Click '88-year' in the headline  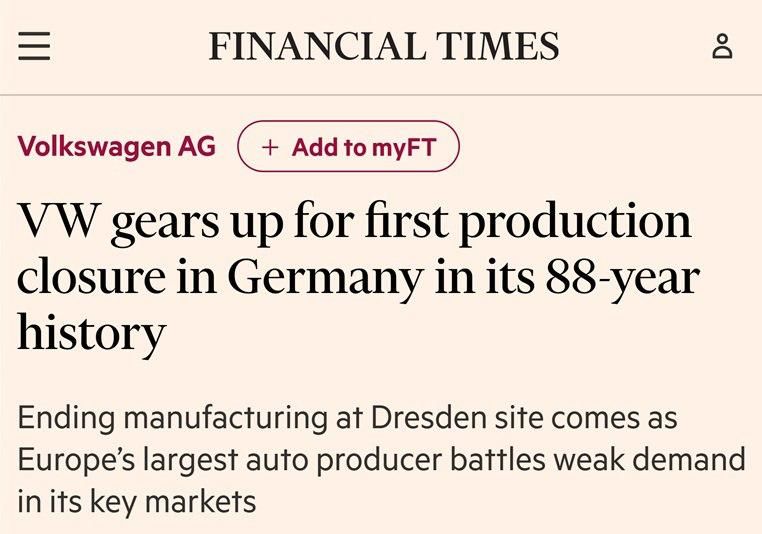[621, 277]
